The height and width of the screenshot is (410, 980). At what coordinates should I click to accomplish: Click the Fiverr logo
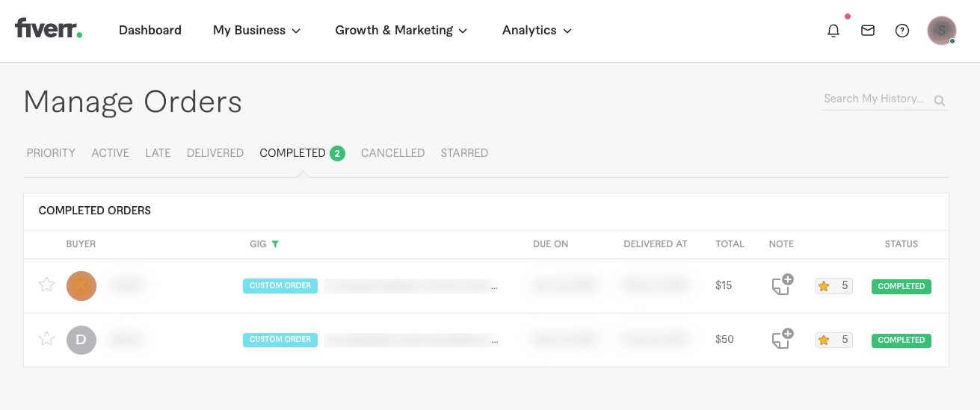coord(49,29)
